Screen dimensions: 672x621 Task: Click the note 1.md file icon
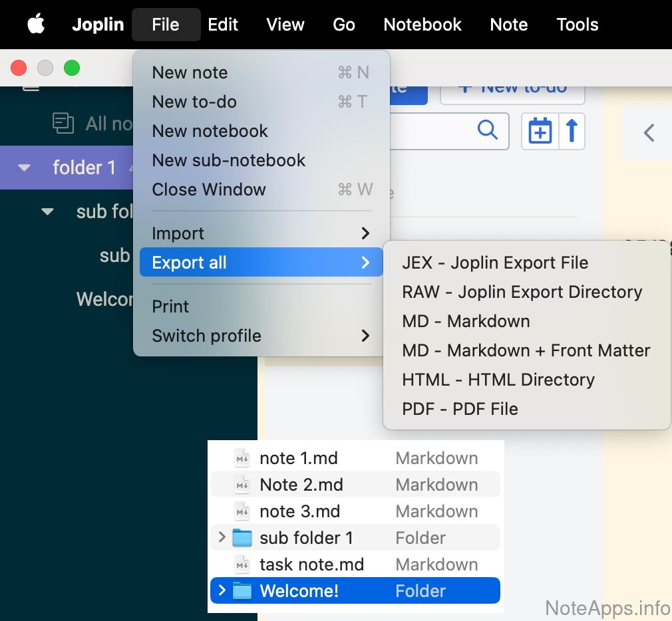click(x=242, y=458)
